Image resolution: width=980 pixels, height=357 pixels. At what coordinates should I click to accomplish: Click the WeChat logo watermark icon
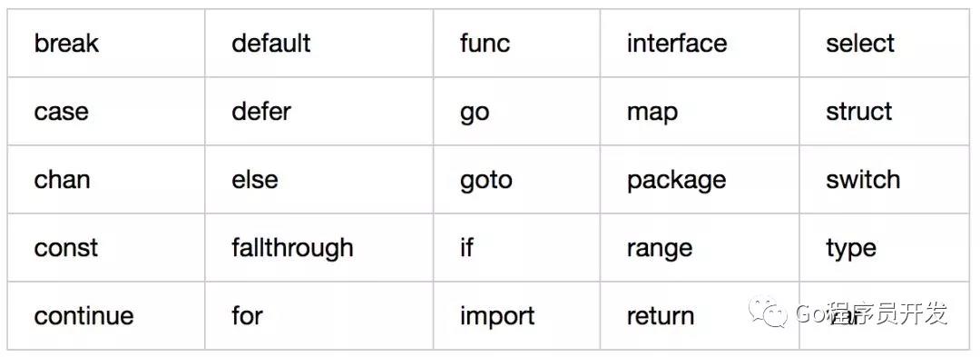click(x=769, y=312)
